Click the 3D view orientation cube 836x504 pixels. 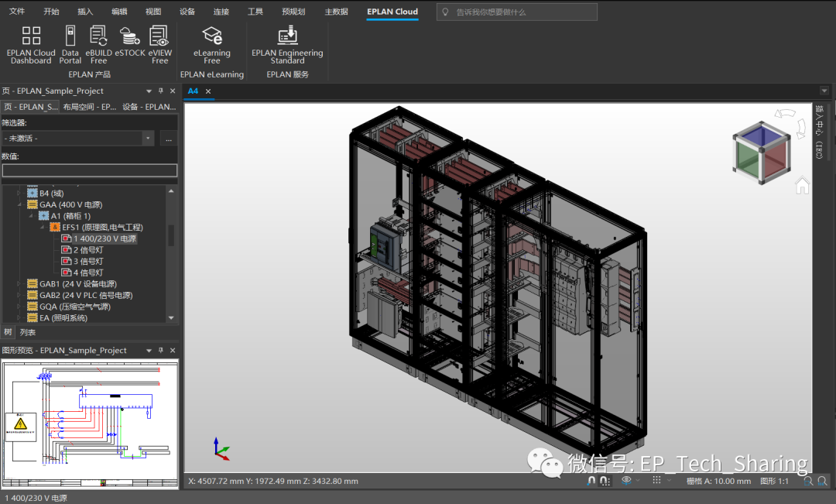[761, 153]
